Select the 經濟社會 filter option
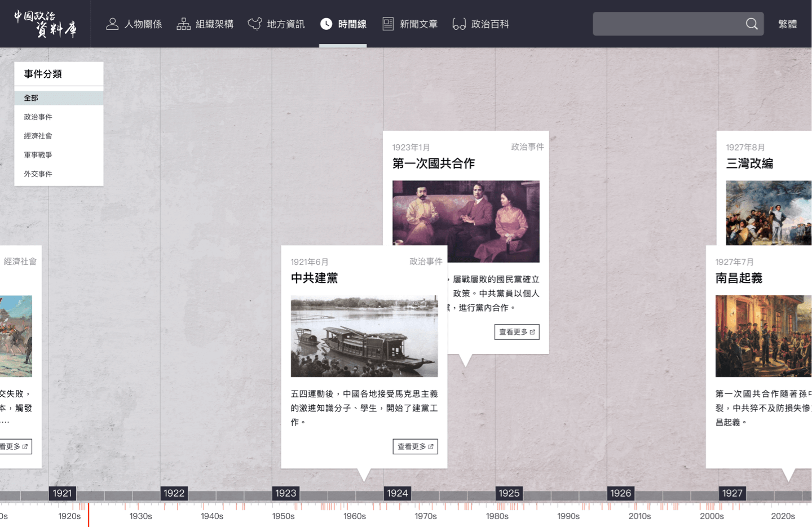 tap(38, 136)
